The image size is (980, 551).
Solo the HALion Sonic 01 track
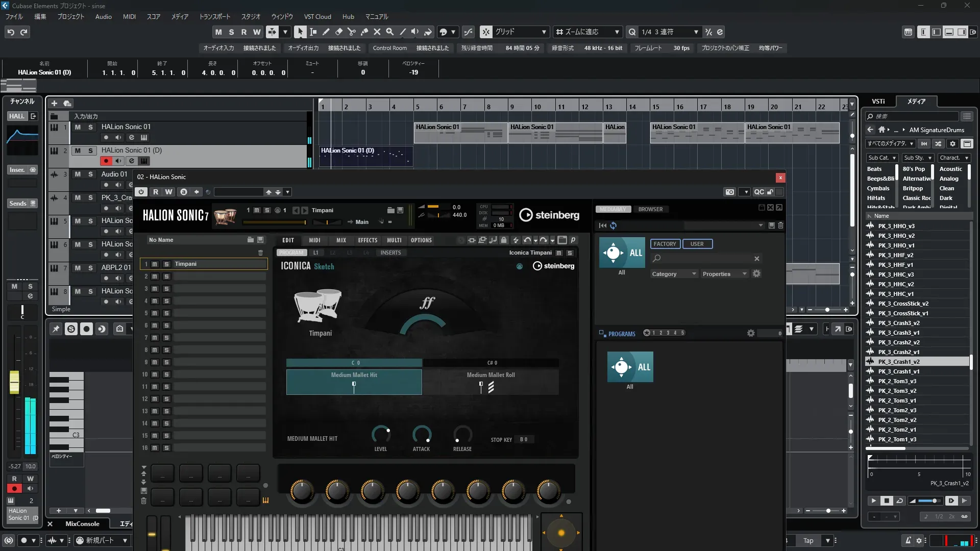(x=91, y=127)
